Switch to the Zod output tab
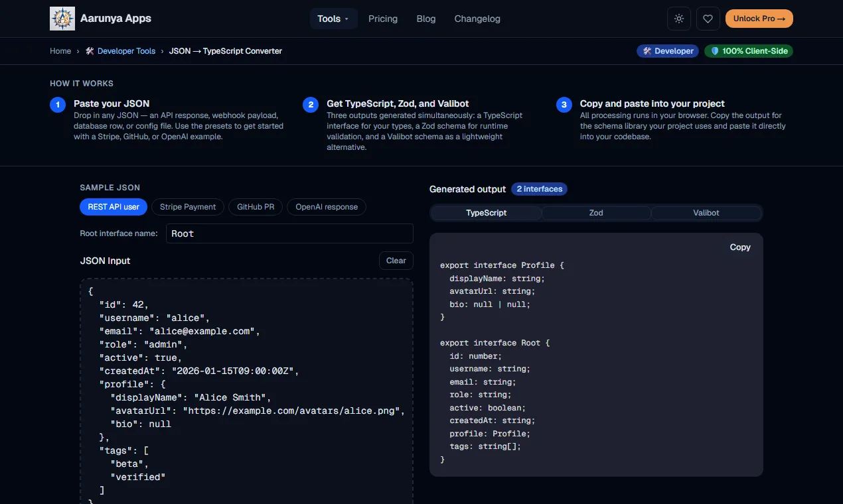The image size is (843, 504). pyautogui.click(x=596, y=213)
